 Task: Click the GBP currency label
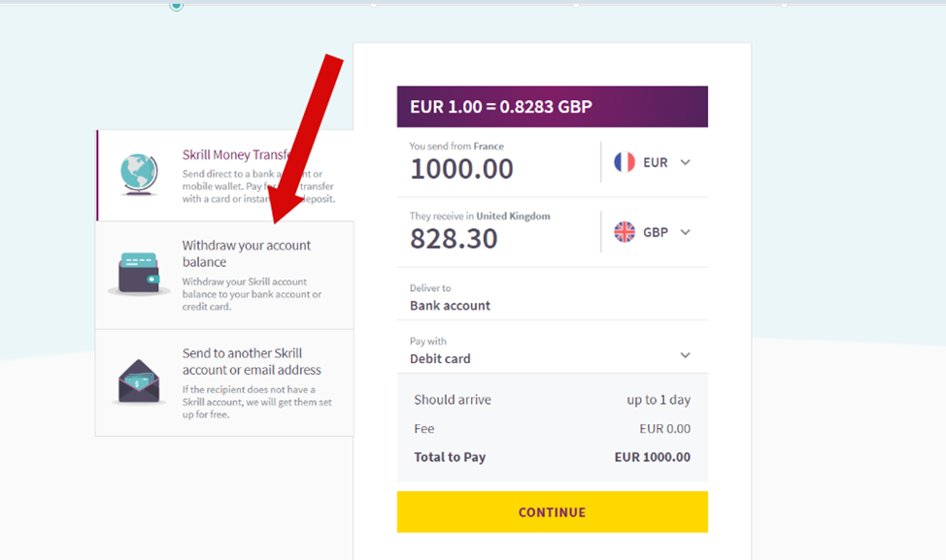(x=656, y=232)
